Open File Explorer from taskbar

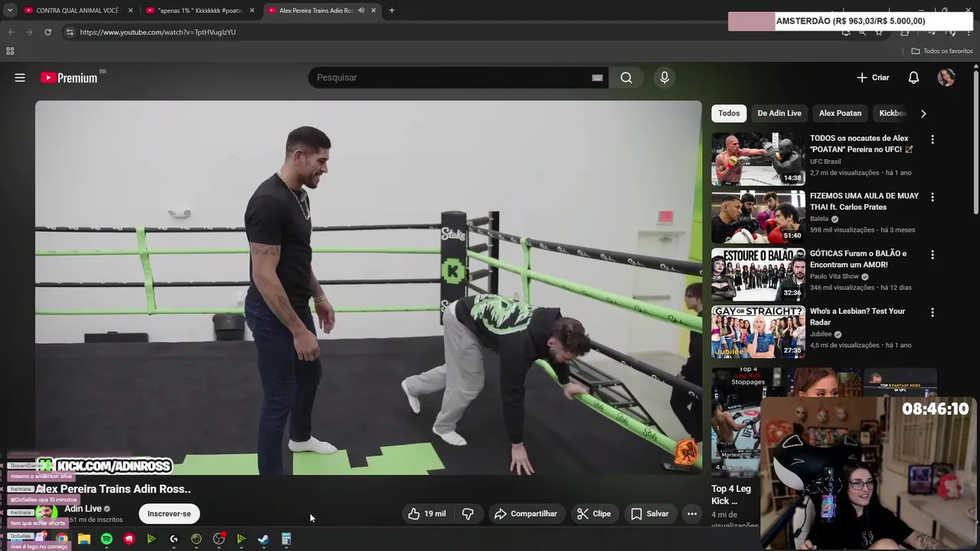click(84, 539)
